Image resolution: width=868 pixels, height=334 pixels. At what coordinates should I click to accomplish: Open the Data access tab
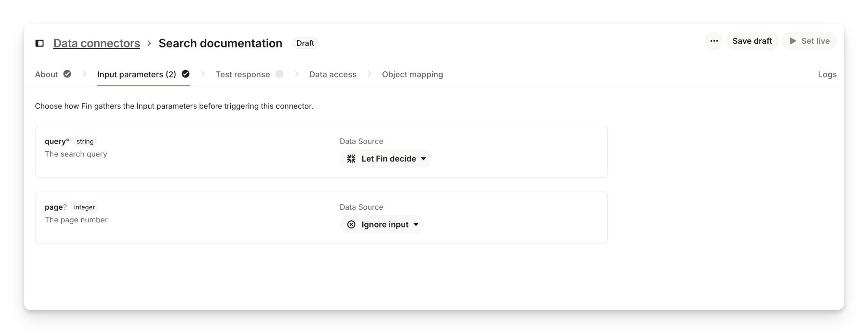333,74
